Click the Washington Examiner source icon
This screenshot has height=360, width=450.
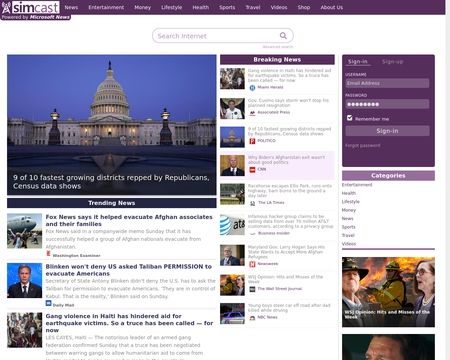point(48,254)
